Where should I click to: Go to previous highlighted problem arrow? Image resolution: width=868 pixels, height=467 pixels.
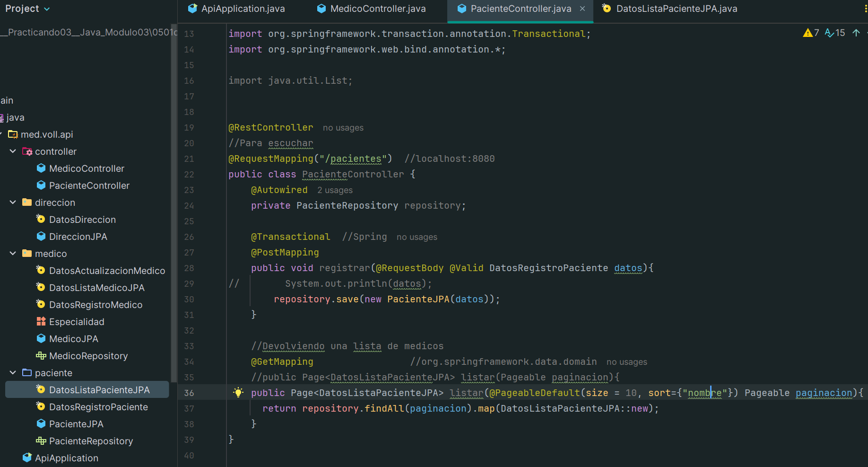(x=856, y=33)
